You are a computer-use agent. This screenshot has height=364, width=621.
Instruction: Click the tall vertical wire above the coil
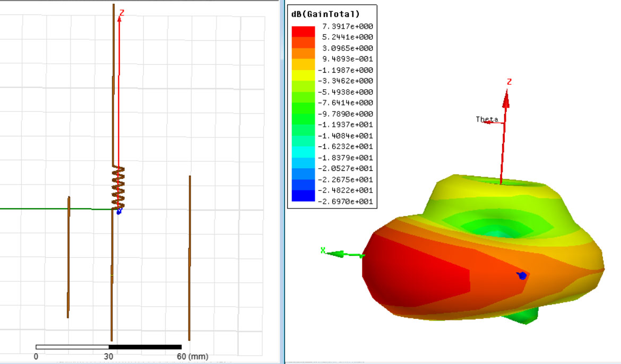[x=113, y=80]
